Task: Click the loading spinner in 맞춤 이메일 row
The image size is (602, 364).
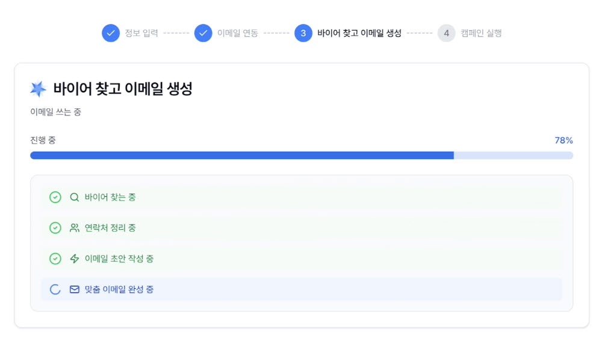Action: pos(55,289)
